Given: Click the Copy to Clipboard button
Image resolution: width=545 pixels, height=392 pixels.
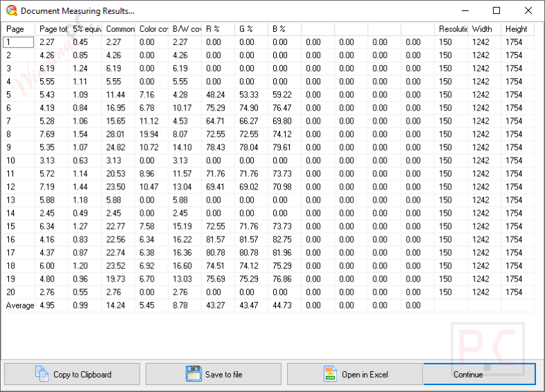Looking at the screenshot, I should pyautogui.click(x=72, y=374).
